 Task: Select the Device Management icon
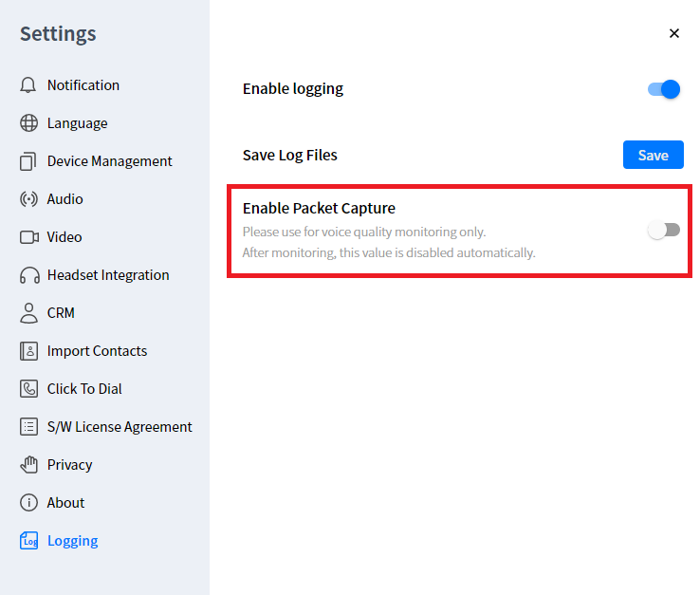(x=28, y=161)
